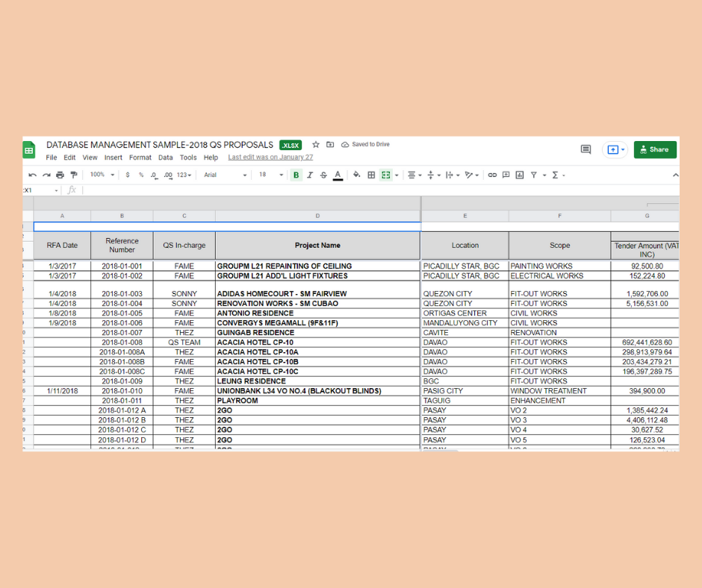This screenshot has height=588, width=702.
Task: Open the Tools menu
Action: [x=188, y=157]
